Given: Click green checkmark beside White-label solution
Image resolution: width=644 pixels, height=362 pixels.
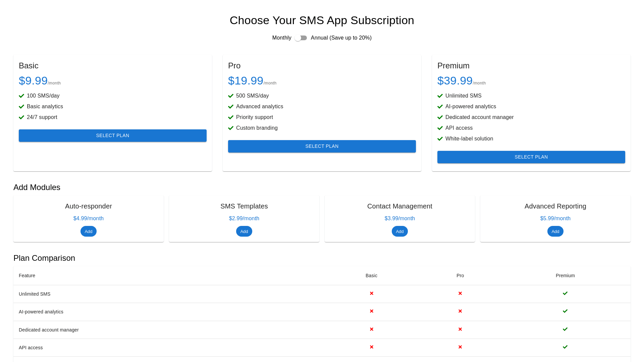Looking at the screenshot, I should [440, 139].
